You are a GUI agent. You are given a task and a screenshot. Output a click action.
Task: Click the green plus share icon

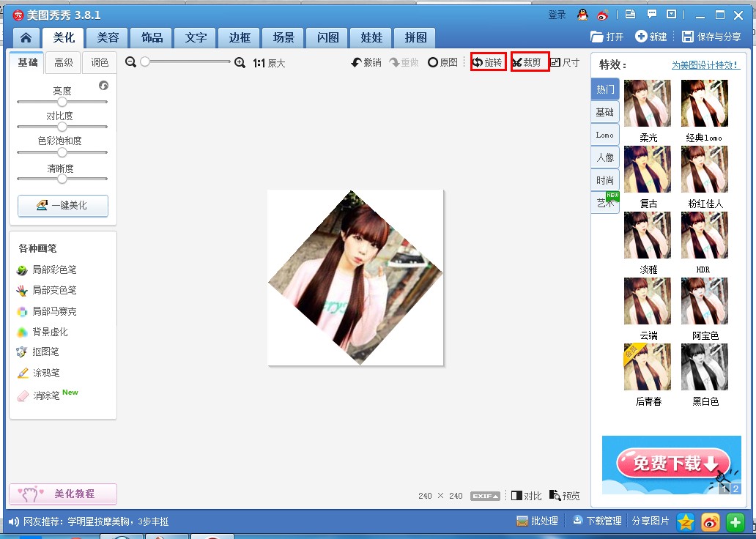tap(735, 521)
